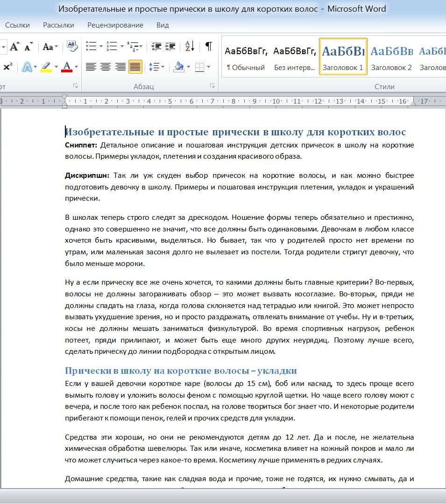Click the right indent marker on ruler
This screenshot has height=504, width=446.
coord(413,103)
